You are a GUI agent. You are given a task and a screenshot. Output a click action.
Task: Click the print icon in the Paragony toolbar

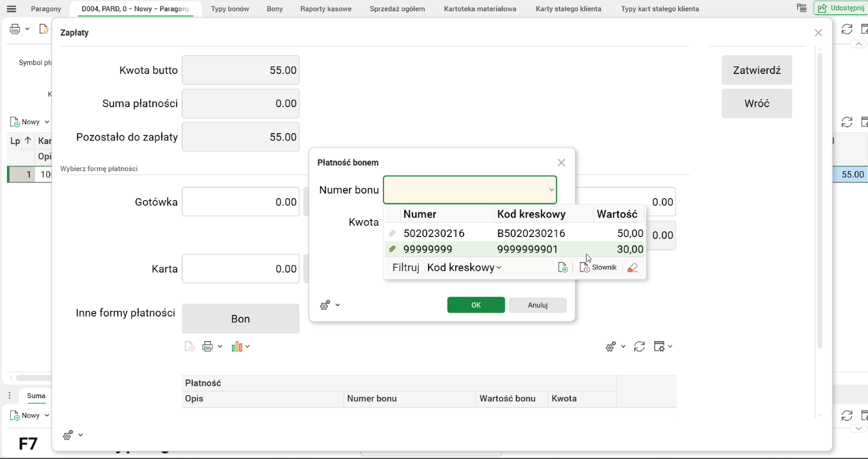[15, 29]
